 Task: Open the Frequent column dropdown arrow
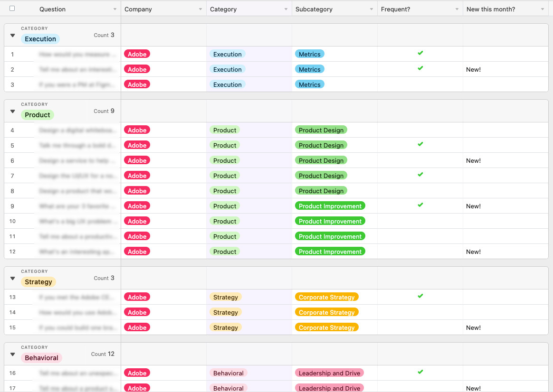[x=457, y=9]
